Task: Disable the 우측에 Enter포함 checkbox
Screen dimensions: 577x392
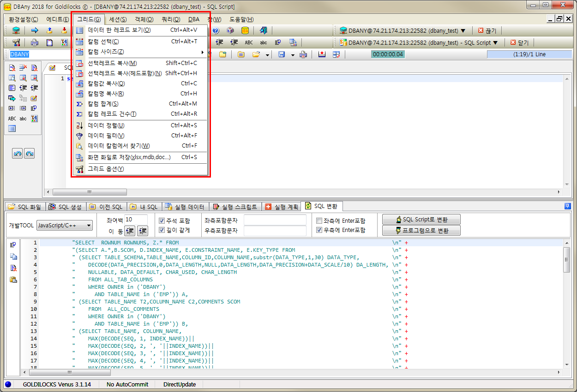Action: tap(319, 230)
